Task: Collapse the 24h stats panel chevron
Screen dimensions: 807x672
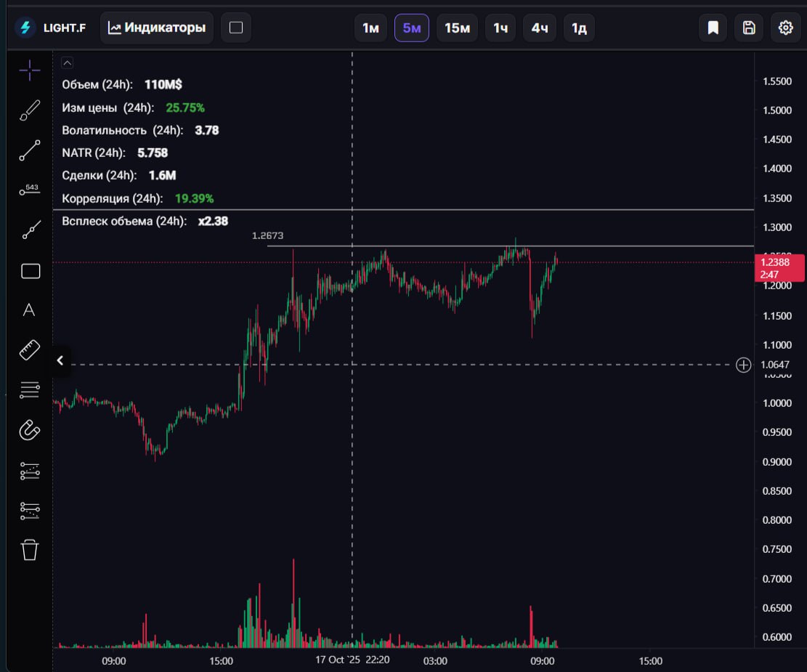Action: click(67, 62)
